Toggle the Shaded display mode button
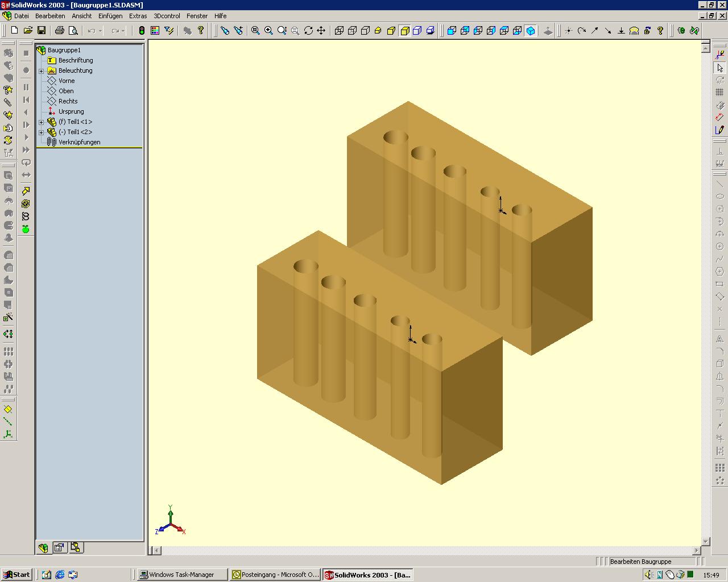This screenshot has height=582, width=728. pyautogui.click(x=404, y=31)
